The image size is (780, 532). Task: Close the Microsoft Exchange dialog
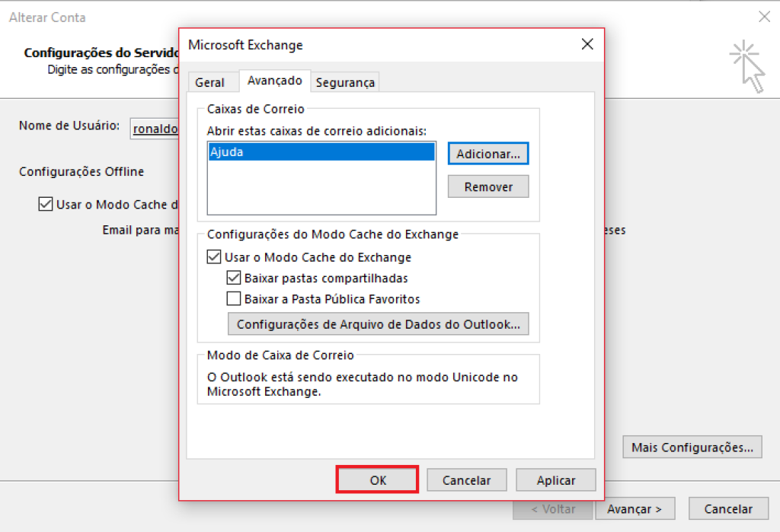pos(587,44)
